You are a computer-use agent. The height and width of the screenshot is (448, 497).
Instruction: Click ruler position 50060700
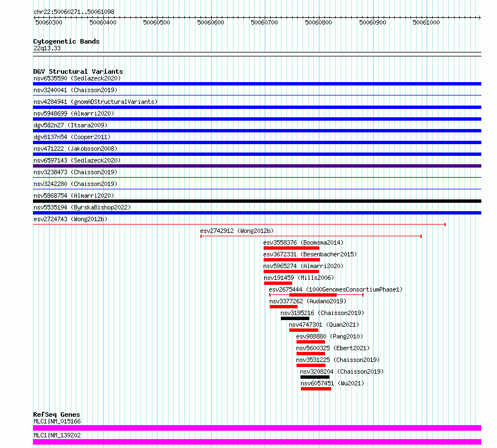[x=264, y=22]
